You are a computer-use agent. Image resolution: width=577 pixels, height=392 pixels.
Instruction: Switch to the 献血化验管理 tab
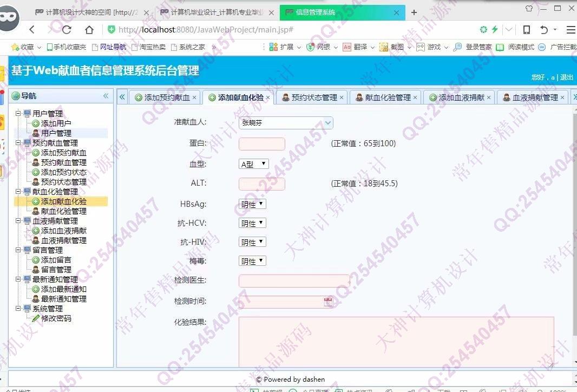(388, 97)
